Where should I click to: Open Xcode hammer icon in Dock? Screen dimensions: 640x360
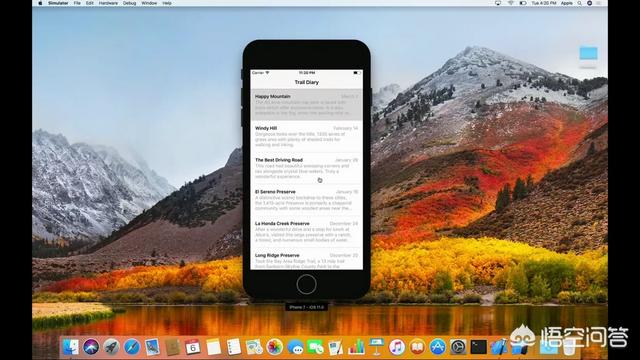[x=499, y=347]
